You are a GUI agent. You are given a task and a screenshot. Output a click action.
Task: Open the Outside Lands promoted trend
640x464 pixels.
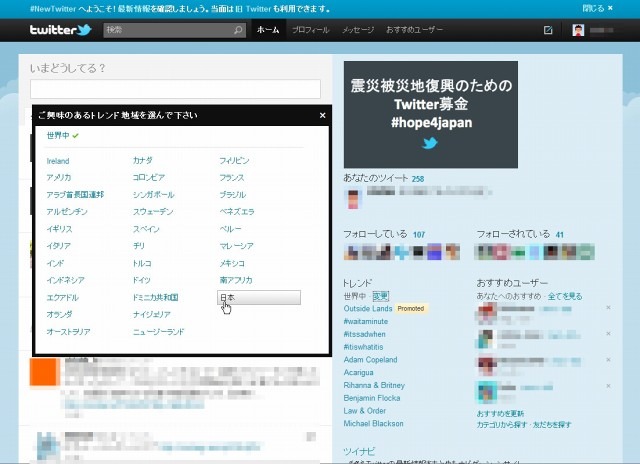(x=368, y=309)
